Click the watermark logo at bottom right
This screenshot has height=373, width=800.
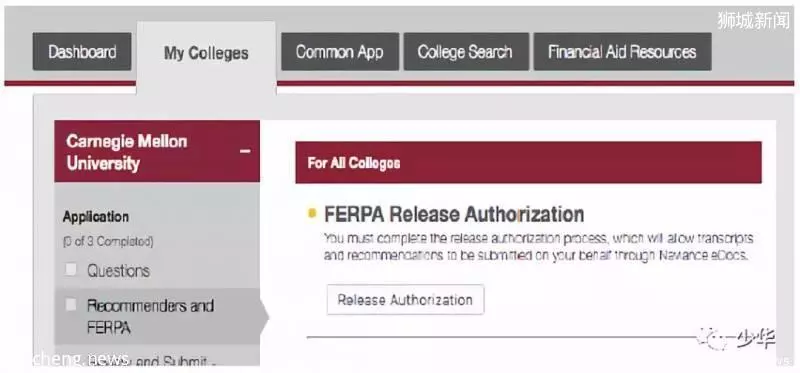click(x=735, y=338)
